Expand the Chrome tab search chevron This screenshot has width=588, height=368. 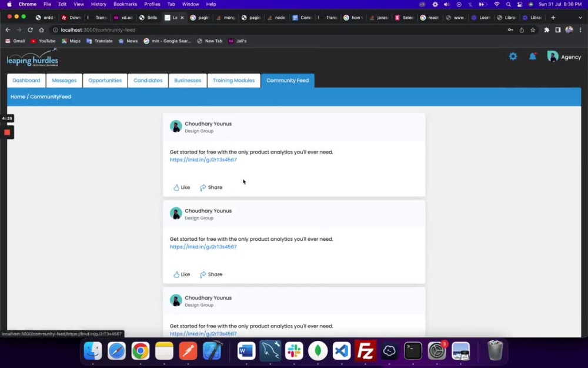coord(580,18)
